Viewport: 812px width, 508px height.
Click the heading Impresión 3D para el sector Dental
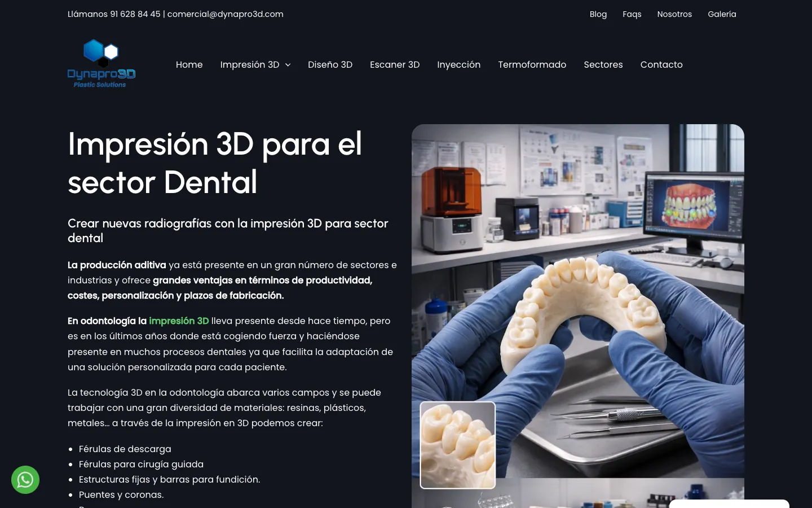[x=215, y=163]
